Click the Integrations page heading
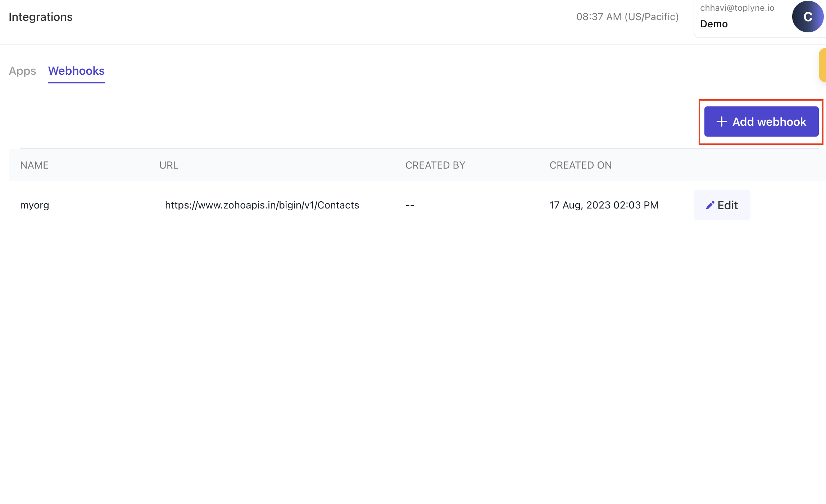Image resolution: width=826 pixels, height=504 pixels. pos(41,17)
